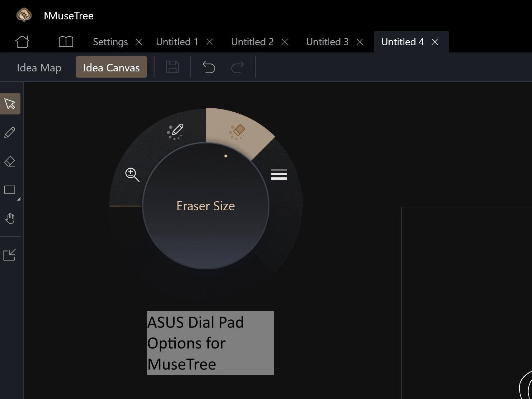The image size is (532, 399).
Task: Close the Untitled 3 tab
Action: point(360,42)
